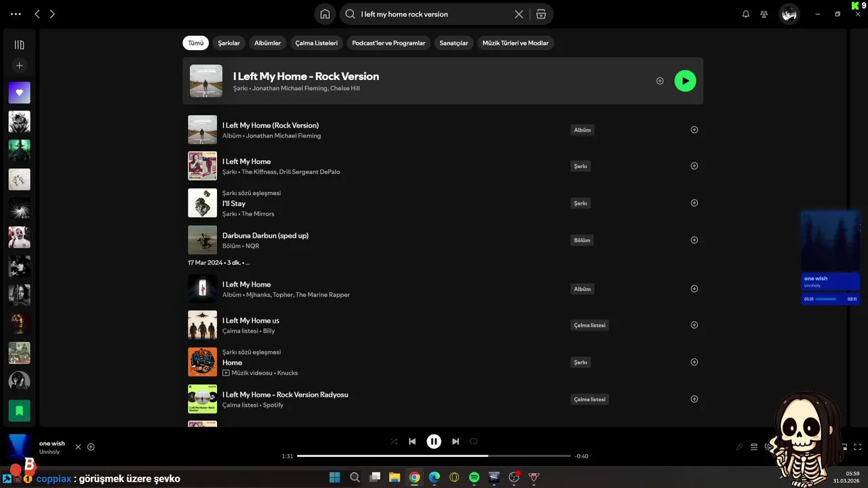Add The Kiffness I Left My Home song
The image size is (868, 488).
[694, 165]
